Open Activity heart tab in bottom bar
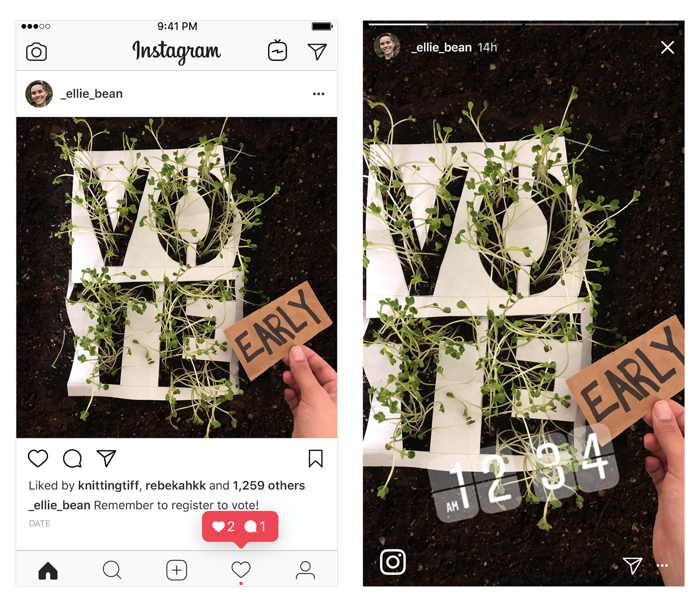 [x=241, y=569]
